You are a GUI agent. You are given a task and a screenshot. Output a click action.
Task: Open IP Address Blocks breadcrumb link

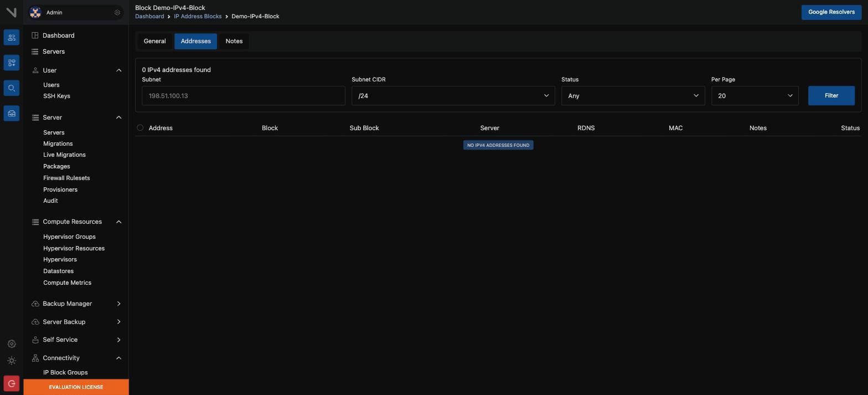[198, 17]
